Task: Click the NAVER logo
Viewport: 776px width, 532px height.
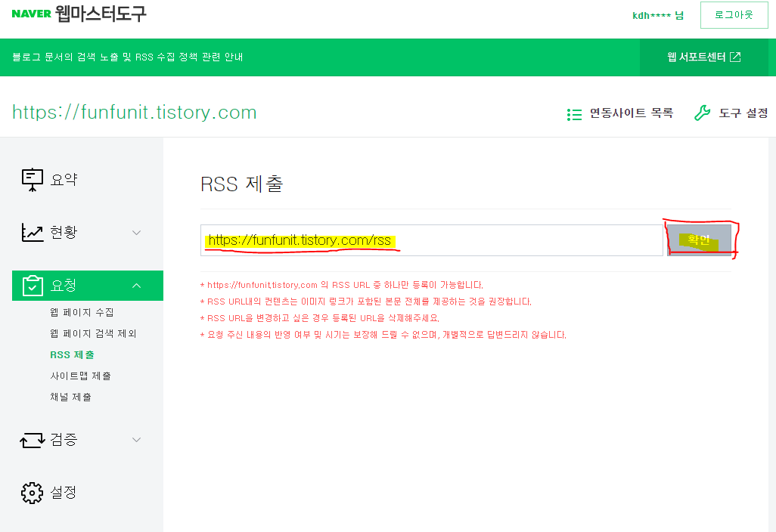Action: point(31,14)
